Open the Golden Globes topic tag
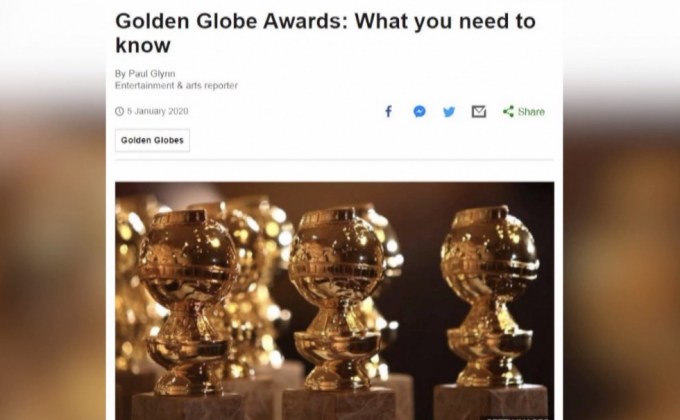This screenshot has width=680, height=420. 152,140
